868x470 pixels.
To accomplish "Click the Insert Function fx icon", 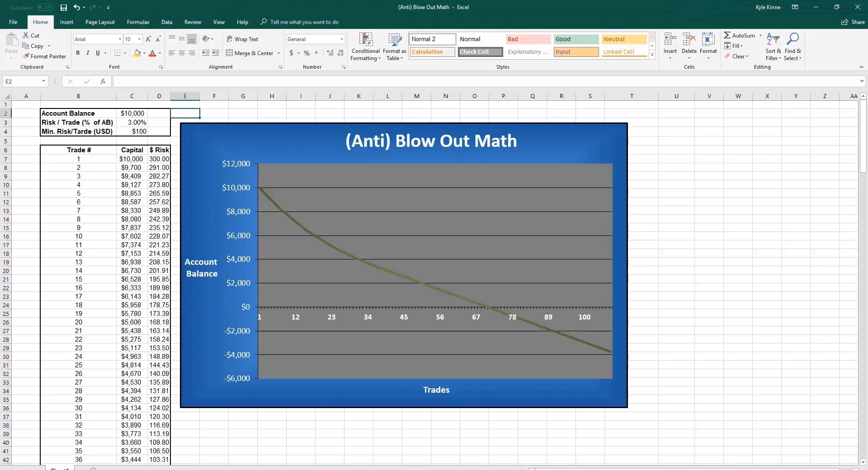I will point(103,81).
